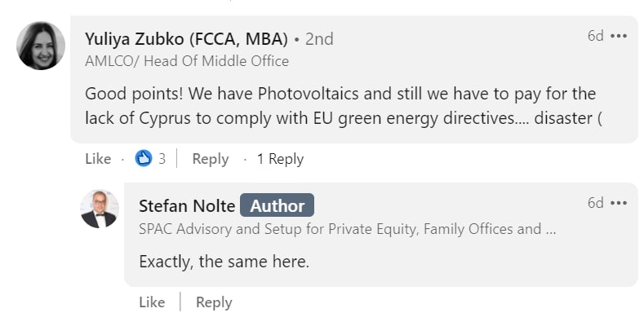
Task: Click the SPAC Advisory and Setup headline
Action: click(348, 229)
